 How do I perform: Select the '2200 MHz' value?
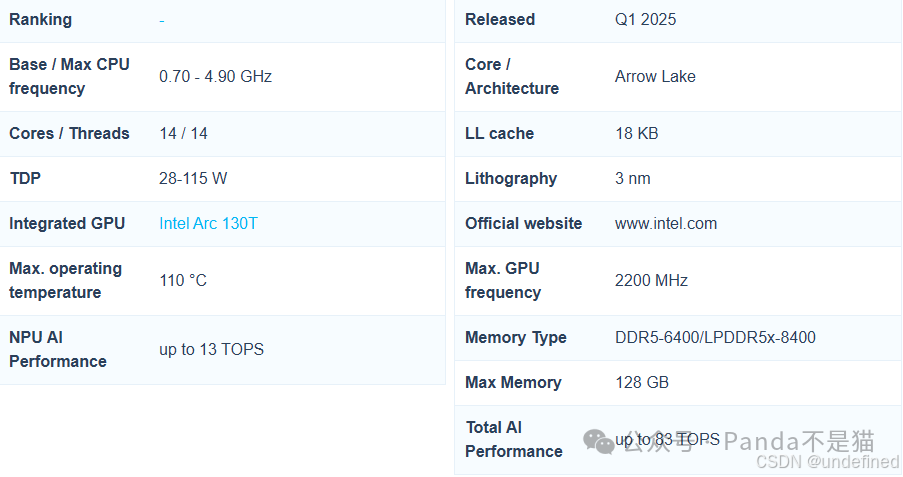point(651,281)
